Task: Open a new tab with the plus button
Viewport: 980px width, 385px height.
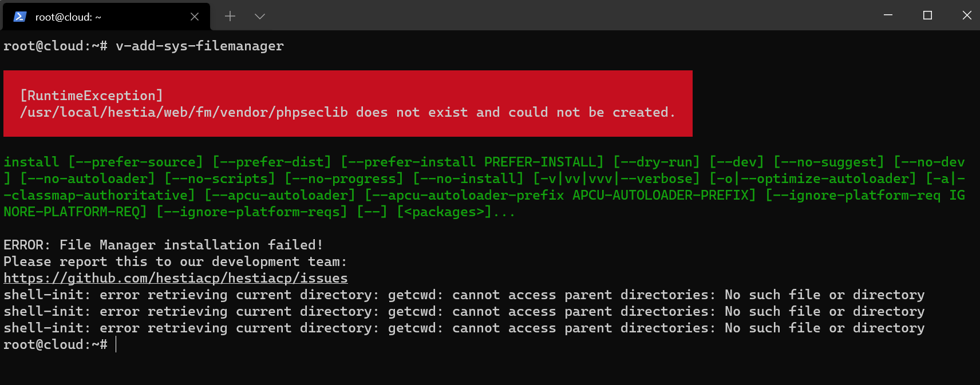Action: (x=230, y=17)
